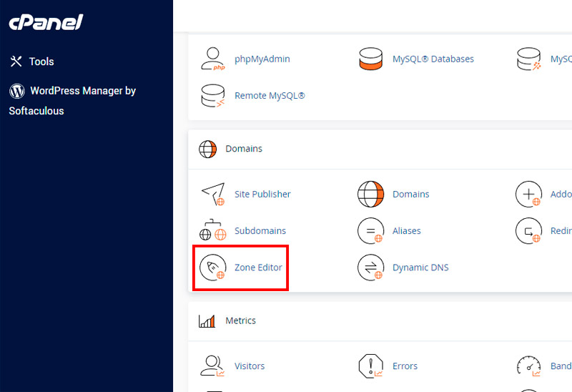Click the Site Publisher paper-plane icon
This screenshot has width=572, height=392.
213,194
